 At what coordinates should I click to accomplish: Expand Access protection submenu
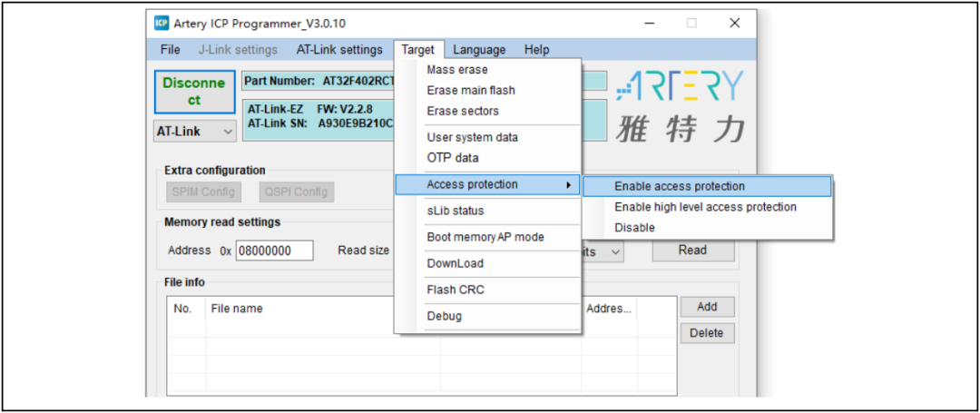[x=487, y=184]
